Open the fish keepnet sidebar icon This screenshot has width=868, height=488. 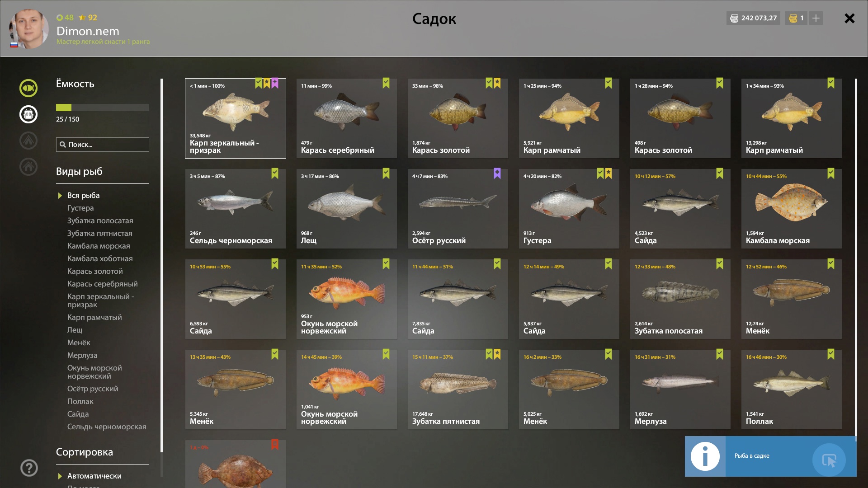28,88
